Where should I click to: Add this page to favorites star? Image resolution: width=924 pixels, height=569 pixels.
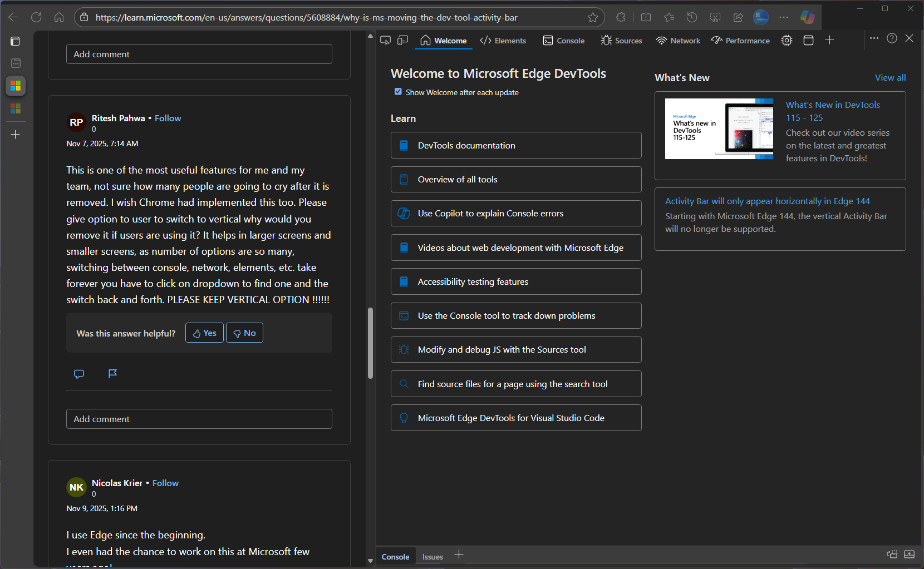(x=593, y=17)
